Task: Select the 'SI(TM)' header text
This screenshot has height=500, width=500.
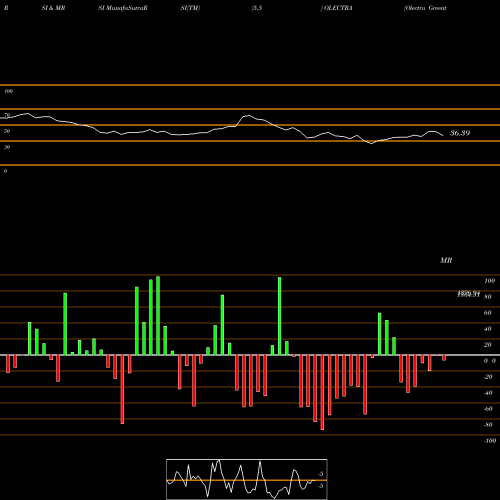Action: [x=190, y=8]
